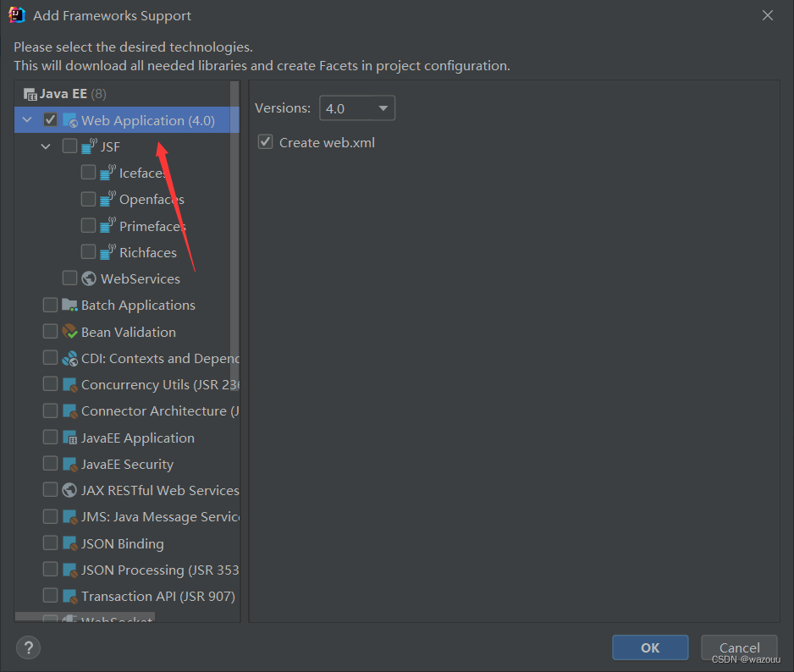
Task: Click the WebServices globe icon
Action: tap(89, 278)
